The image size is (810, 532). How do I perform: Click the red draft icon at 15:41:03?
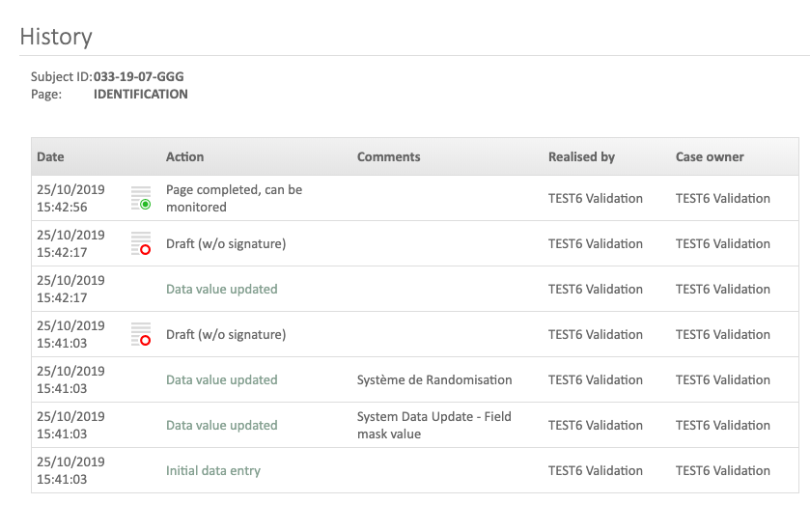[142, 335]
